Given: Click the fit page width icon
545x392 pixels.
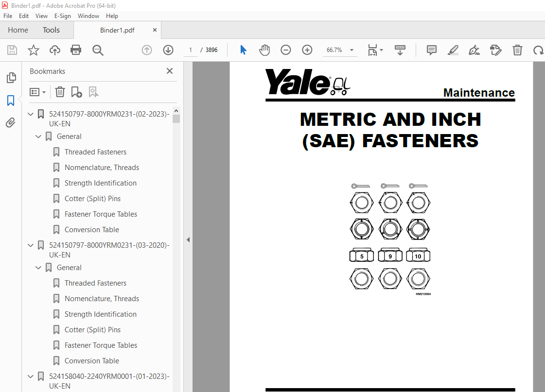Looking at the screenshot, I should click(x=372, y=50).
